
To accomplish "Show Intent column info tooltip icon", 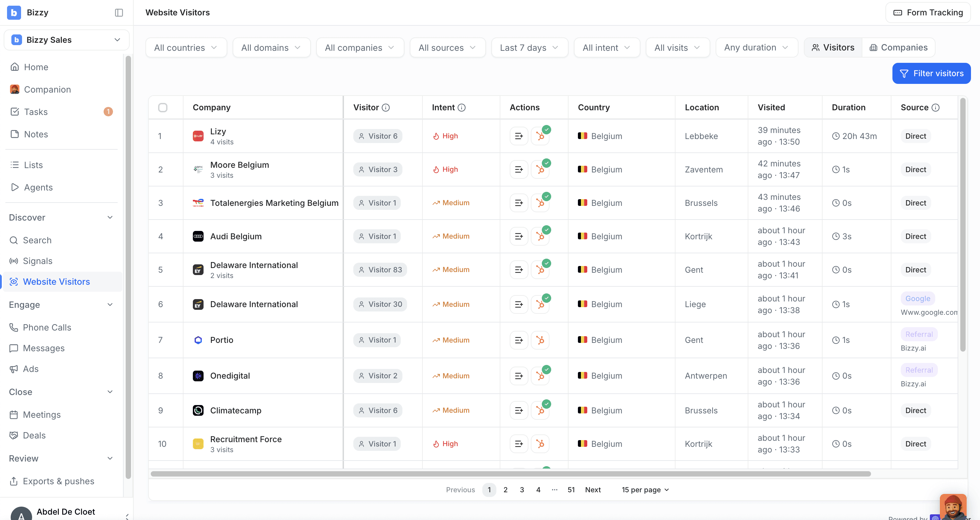I will 462,108.
